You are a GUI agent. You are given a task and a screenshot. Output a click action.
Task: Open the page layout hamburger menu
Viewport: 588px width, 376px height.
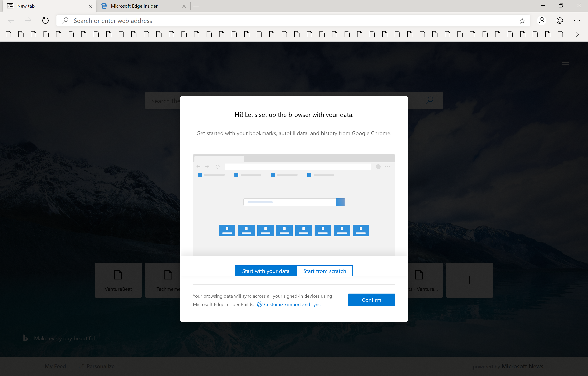pyautogui.click(x=565, y=62)
